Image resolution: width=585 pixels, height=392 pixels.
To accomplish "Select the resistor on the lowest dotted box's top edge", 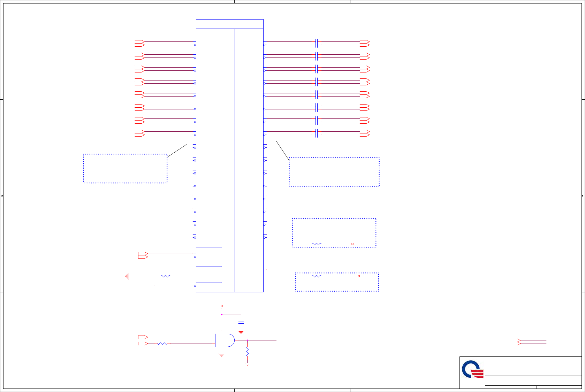I will click(317, 276).
